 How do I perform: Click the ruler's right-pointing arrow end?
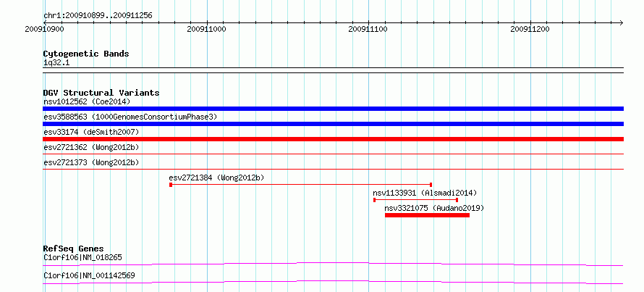[622, 22]
